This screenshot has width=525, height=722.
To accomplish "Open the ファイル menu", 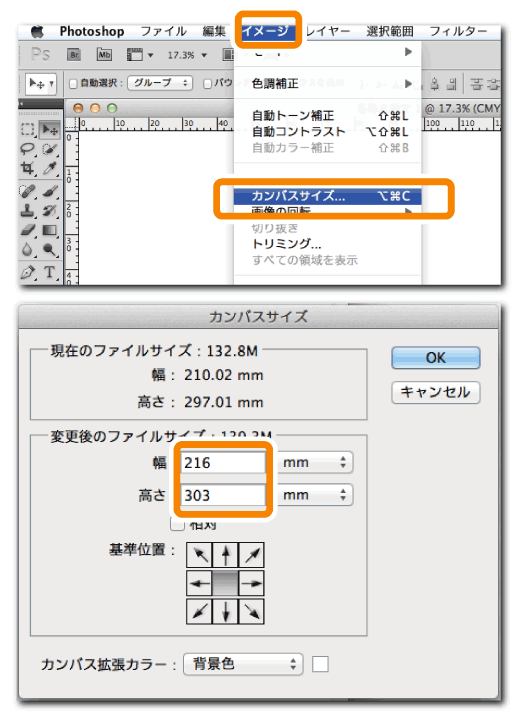I will click(x=163, y=31).
